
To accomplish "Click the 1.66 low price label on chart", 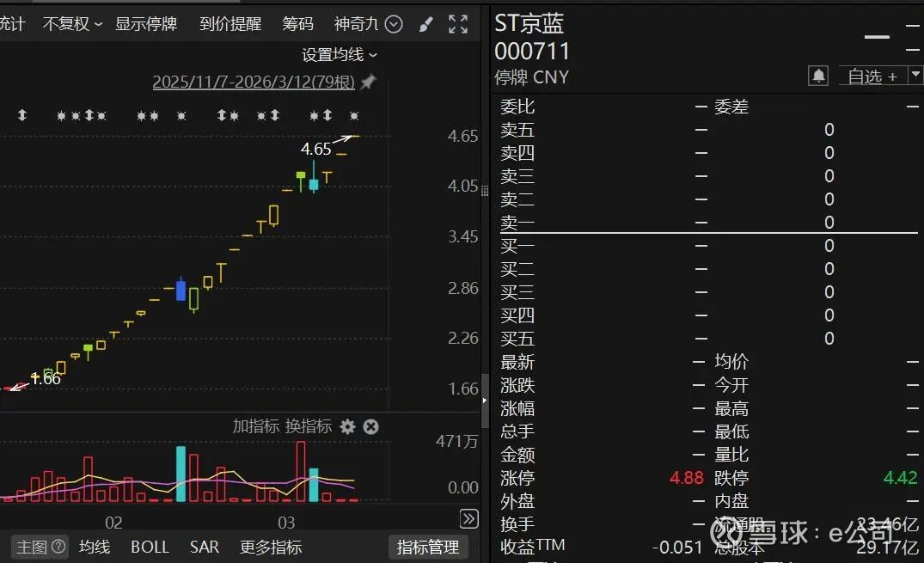I will click(46, 378).
